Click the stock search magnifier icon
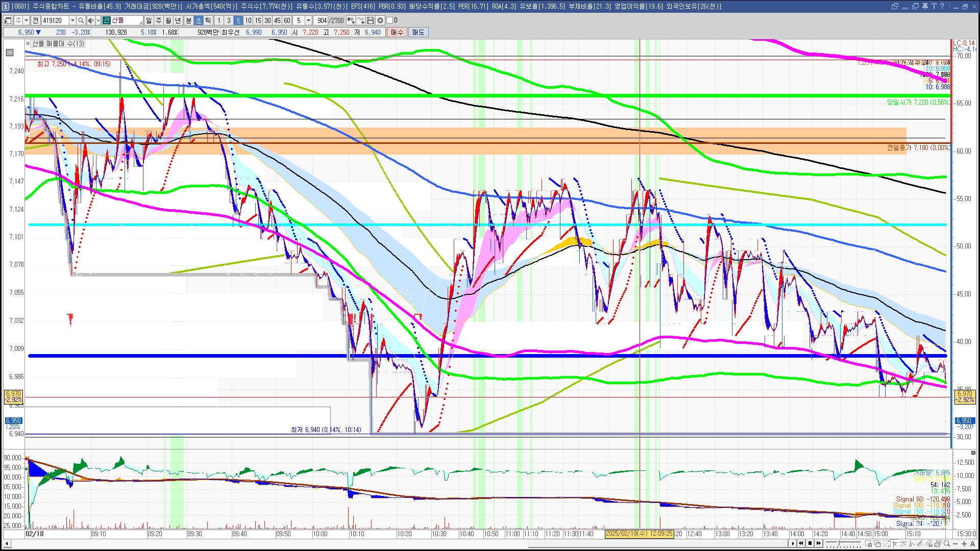The width and height of the screenshot is (980, 551). (81, 20)
